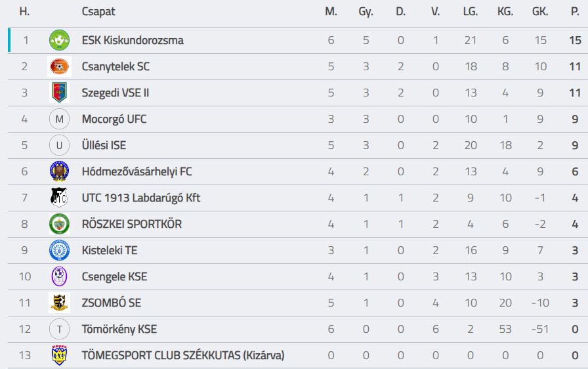This screenshot has height=369, width=588.
Task: Sort by the P. points column header
Action: click(575, 12)
